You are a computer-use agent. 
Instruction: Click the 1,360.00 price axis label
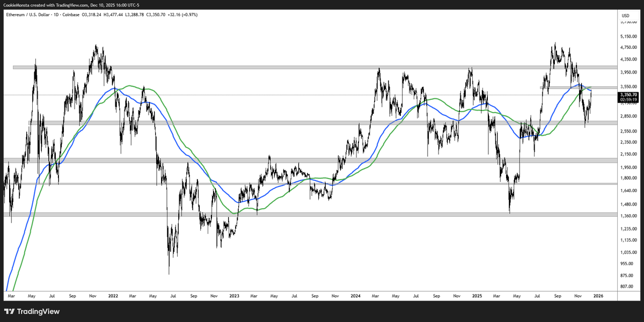click(x=628, y=215)
